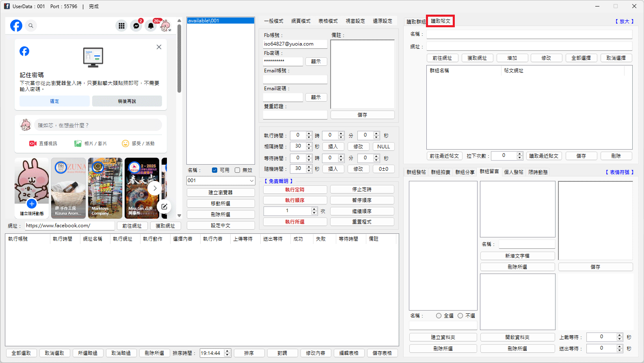Click the 停止定時 button
This screenshot has height=363, width=644.
click(x=362, y=189)
